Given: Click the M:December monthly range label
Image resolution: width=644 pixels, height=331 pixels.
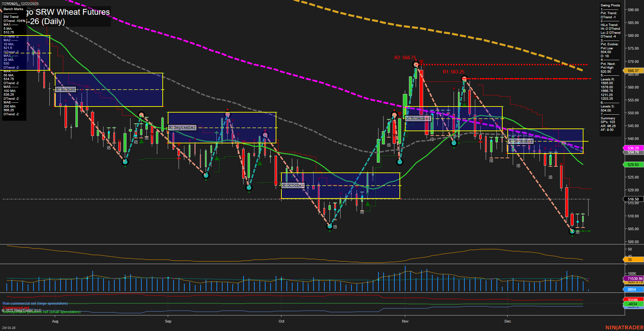Looking at the screenshot, I should pyautogui.click(x=521, y=141).
